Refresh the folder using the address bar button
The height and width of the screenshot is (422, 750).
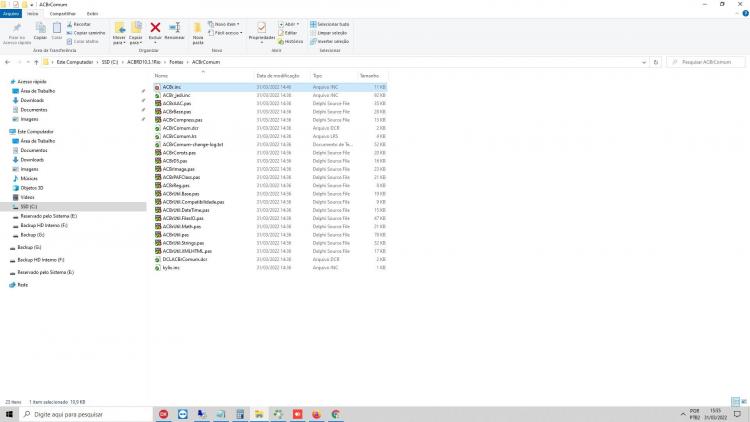pos(656,62)
